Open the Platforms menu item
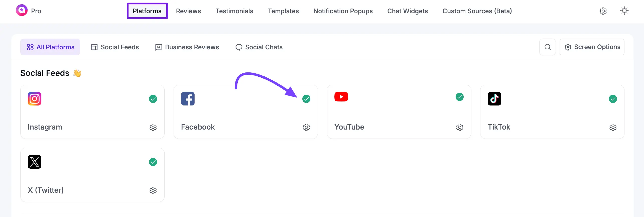The height and width of the screenshot is (217, 644). coord(147,11)
